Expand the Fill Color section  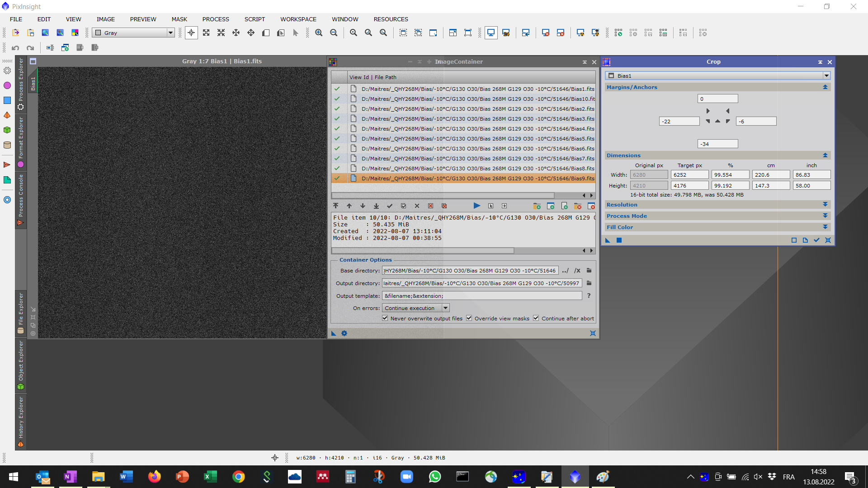click(x=825, y=227)
